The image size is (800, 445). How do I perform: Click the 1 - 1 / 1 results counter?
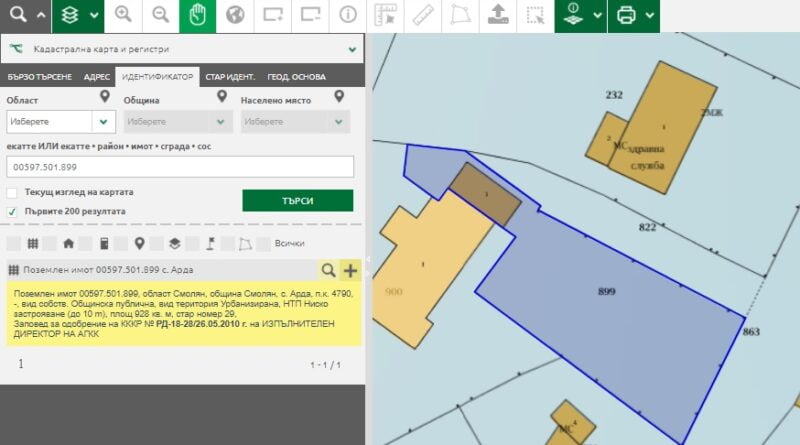(325, 365)
